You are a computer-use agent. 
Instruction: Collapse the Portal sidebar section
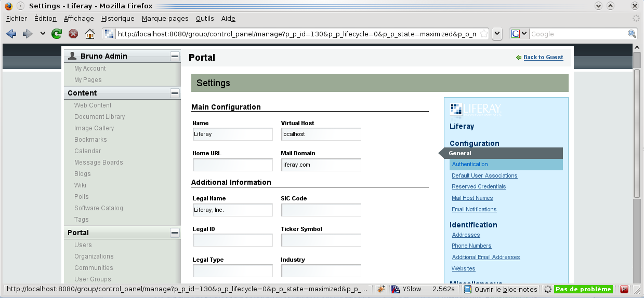click(x=175, y=233)
